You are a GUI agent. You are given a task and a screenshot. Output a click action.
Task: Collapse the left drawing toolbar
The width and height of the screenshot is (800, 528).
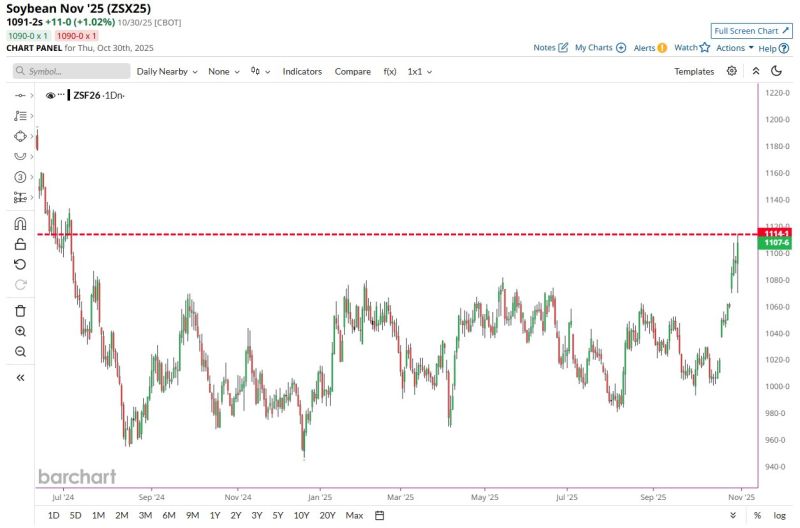20,378
